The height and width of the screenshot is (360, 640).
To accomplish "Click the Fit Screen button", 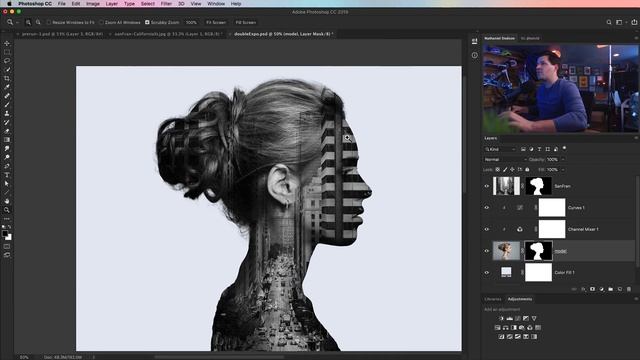I will (216, 22).
